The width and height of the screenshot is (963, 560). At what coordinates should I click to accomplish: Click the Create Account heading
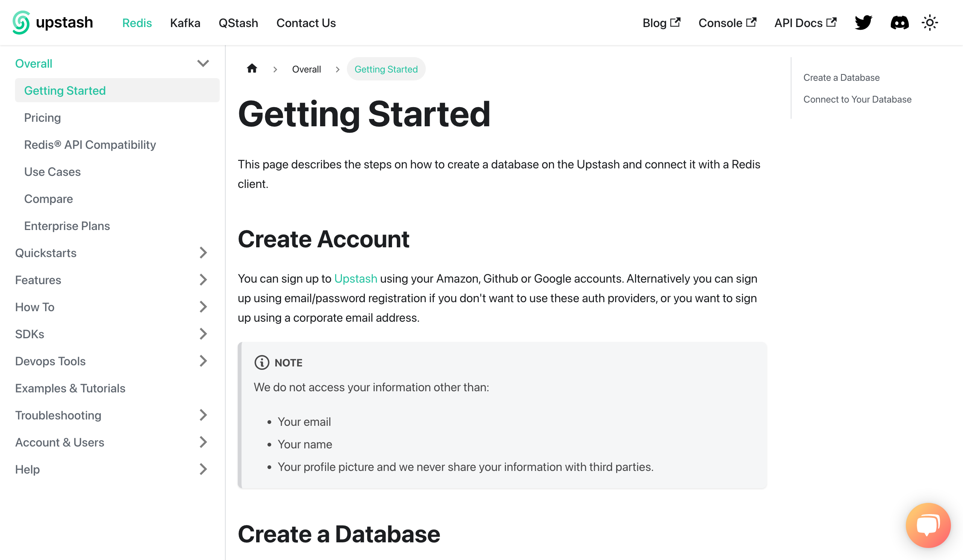323,239
